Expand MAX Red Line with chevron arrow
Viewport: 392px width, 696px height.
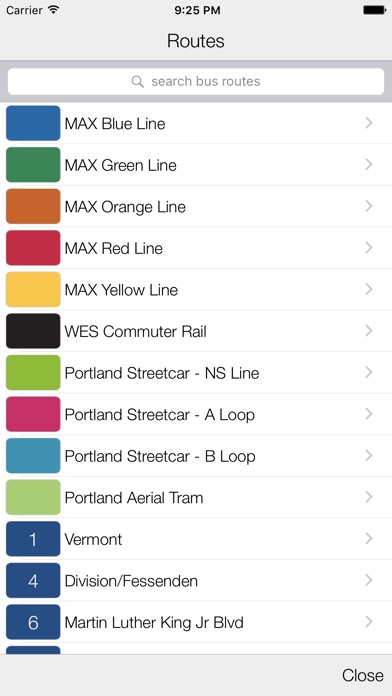368,248
